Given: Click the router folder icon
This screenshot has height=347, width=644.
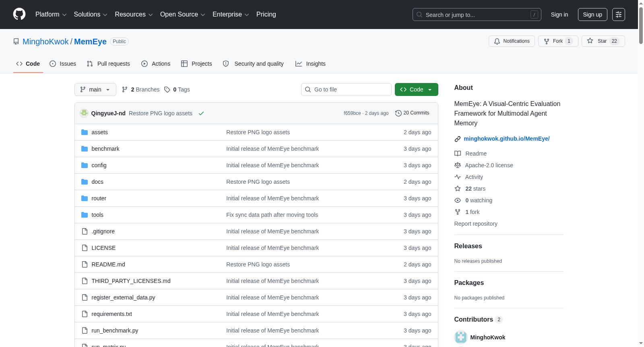Looking at the screenshot, I should [85, 198].
